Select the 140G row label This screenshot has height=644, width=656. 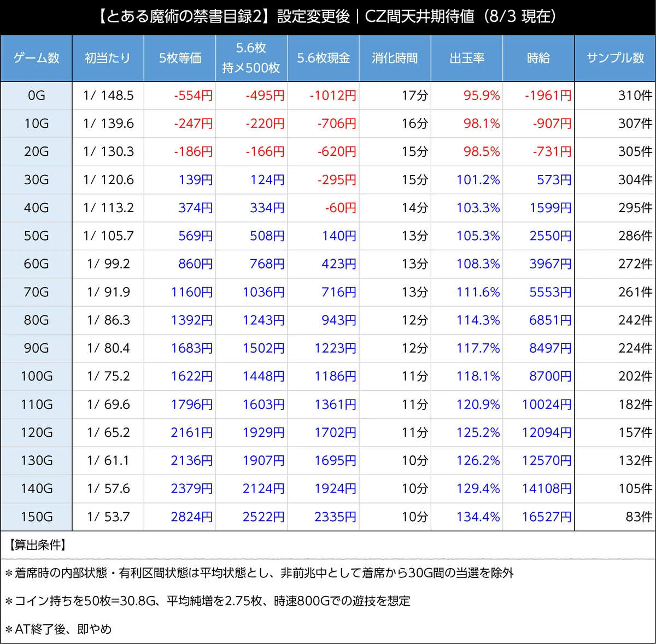click(x=36, y=489)
